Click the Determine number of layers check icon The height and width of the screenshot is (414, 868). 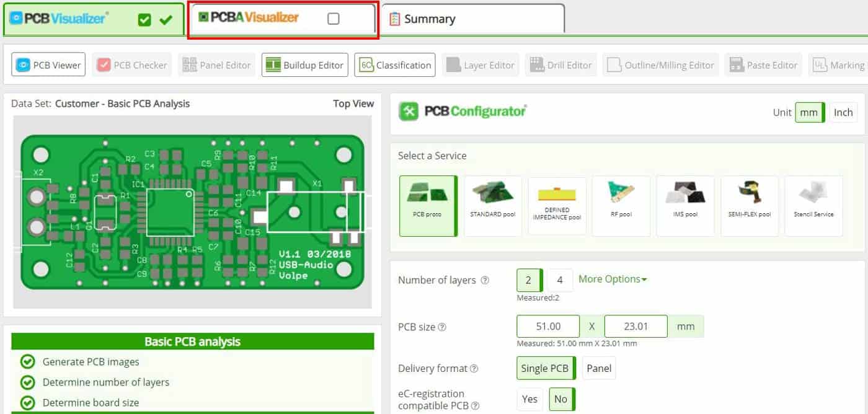(27, 382)
